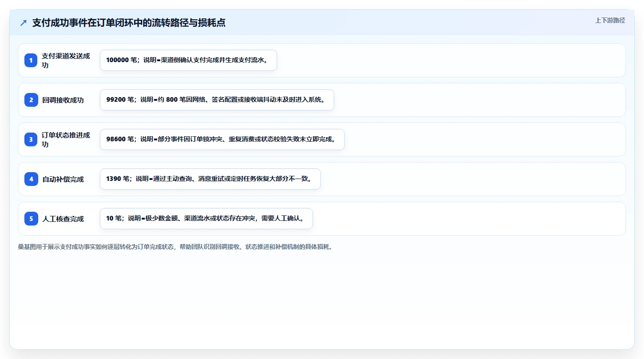Open the 1390 笔 description box
The height and width of the screenshot is (359, 644).
tap(210, 179)
